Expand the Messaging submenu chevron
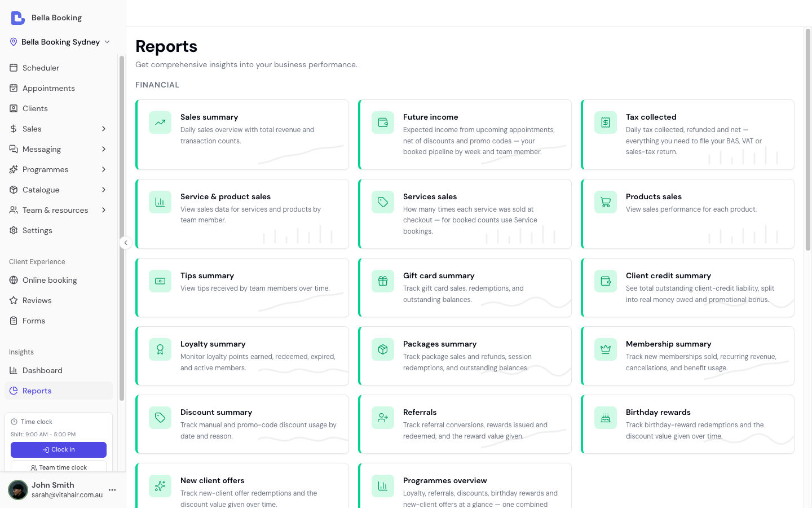Image resolution: width=812 pixels, height=508 pixels. (x=104, y=149)
